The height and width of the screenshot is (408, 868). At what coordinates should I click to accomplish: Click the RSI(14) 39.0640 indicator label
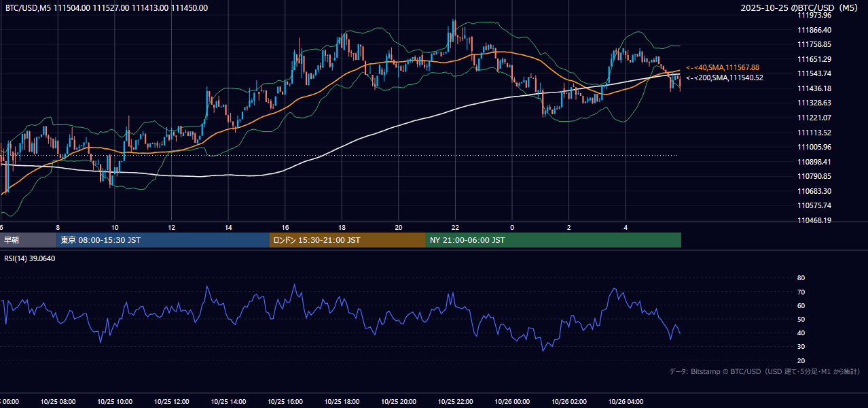coord(30,258)
